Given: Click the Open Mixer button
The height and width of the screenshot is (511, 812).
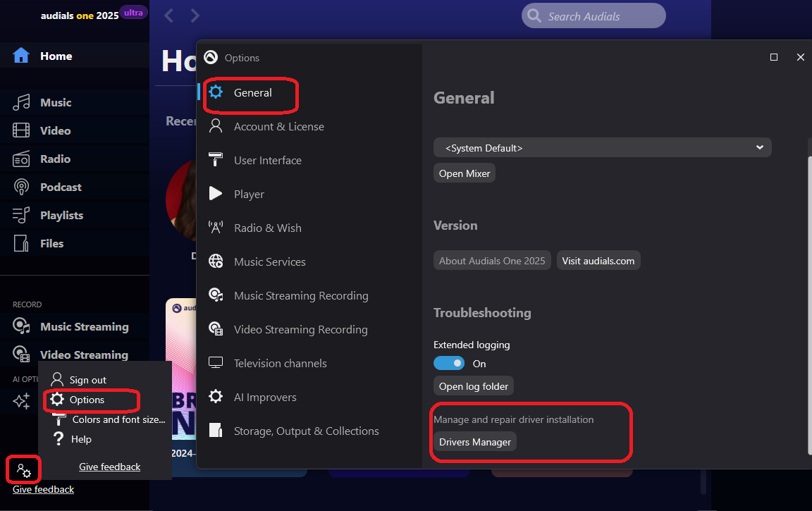Looking at the screenshot, I should point(465,173).
